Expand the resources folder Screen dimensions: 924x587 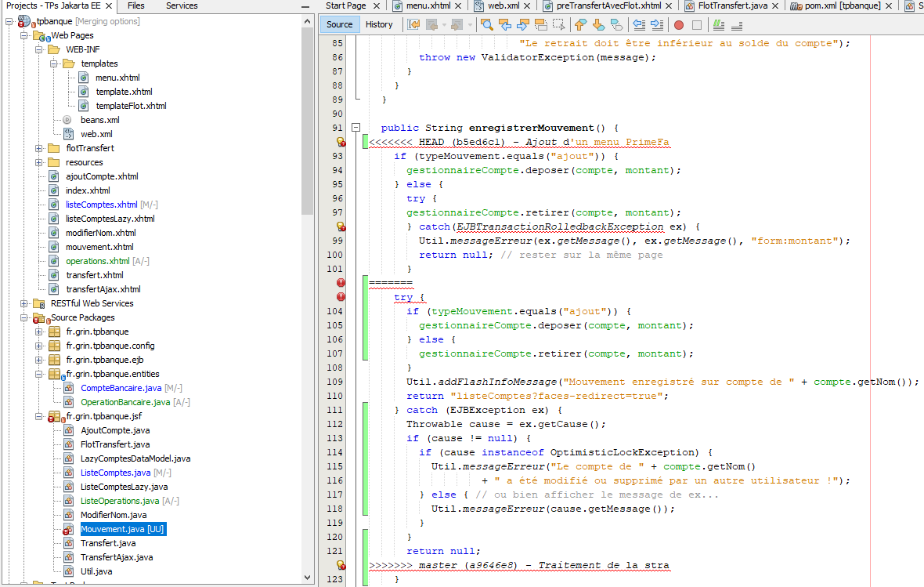tap(39, 162)
